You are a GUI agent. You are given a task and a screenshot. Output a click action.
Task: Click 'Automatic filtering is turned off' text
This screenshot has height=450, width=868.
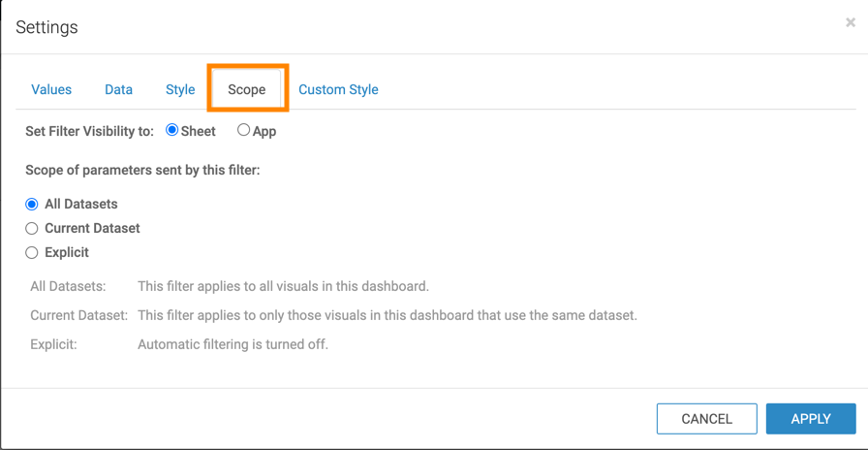[x=232, y=343]
